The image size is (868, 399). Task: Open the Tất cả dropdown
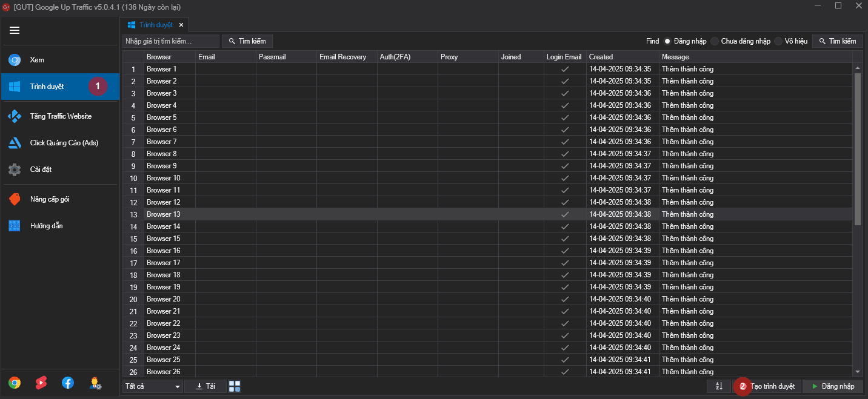click(x=153, y=386)
